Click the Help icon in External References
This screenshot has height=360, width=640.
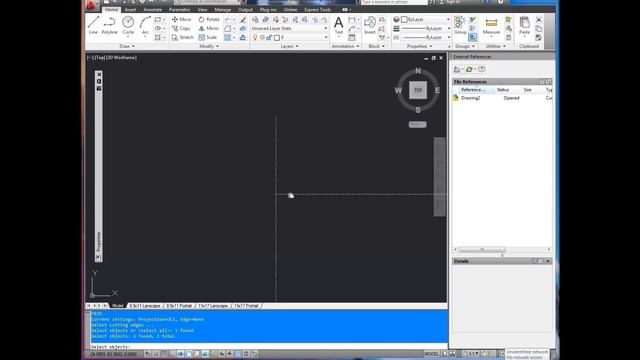coord(482,69)
